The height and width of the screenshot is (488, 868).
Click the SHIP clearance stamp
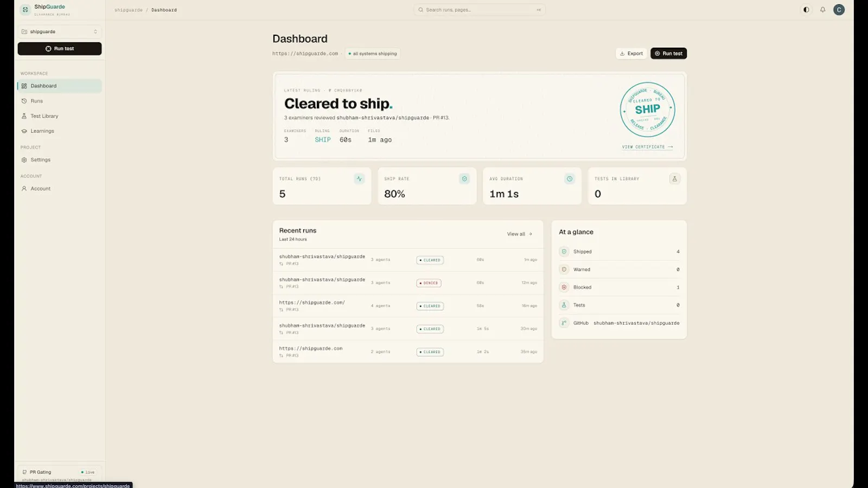tap(648, 110)
